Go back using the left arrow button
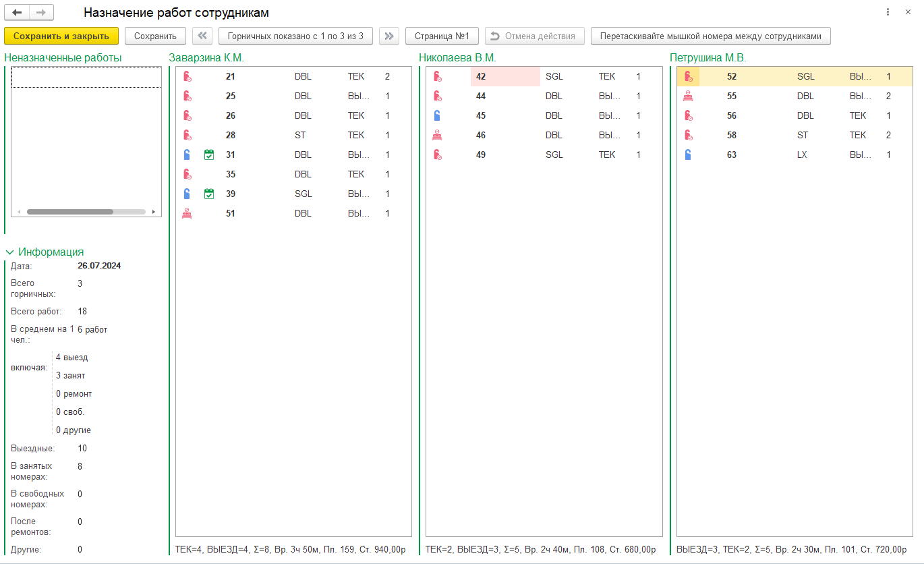The height and width of the screenshot is (564, 924). tap(18, 13)
